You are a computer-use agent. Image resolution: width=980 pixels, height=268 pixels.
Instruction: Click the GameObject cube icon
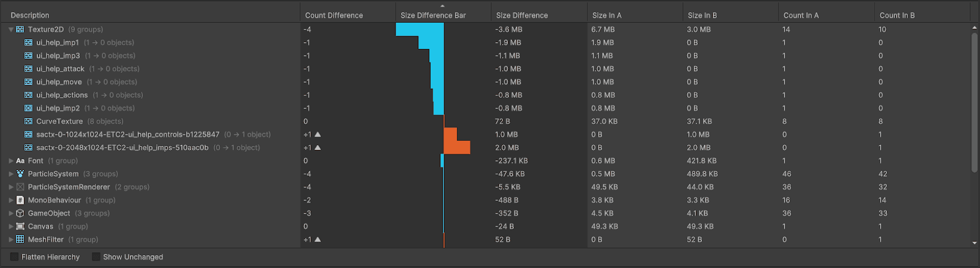click(x=20, y=214)
